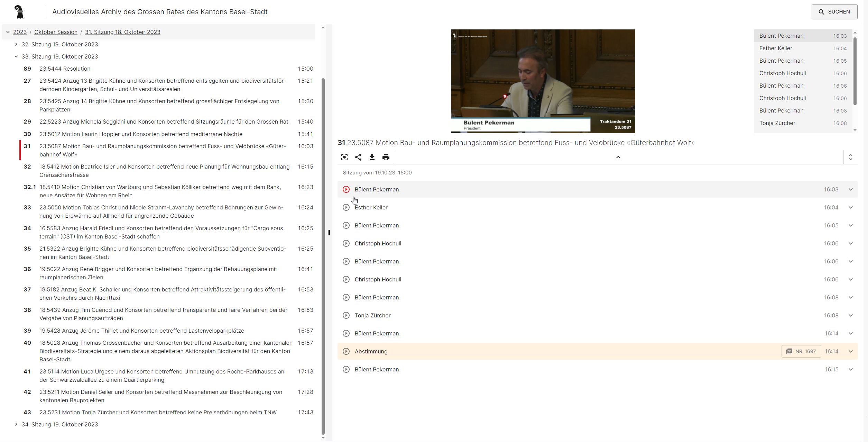Screen dimensions: 868x442
Task: Click the share icon
Action: coord(358,157)
